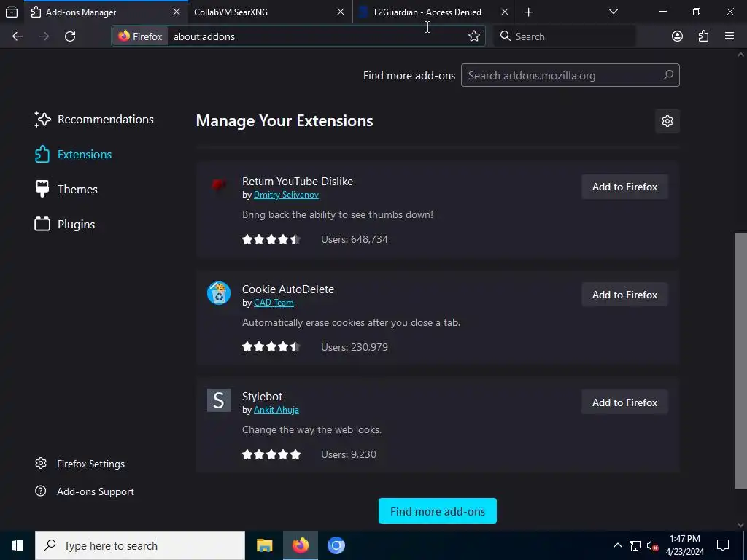Image resolution: width=747 pixels, height=560 pixels.
Task: Open the taskbar clock showing 1:47 PM
Action: pos(684,545)
